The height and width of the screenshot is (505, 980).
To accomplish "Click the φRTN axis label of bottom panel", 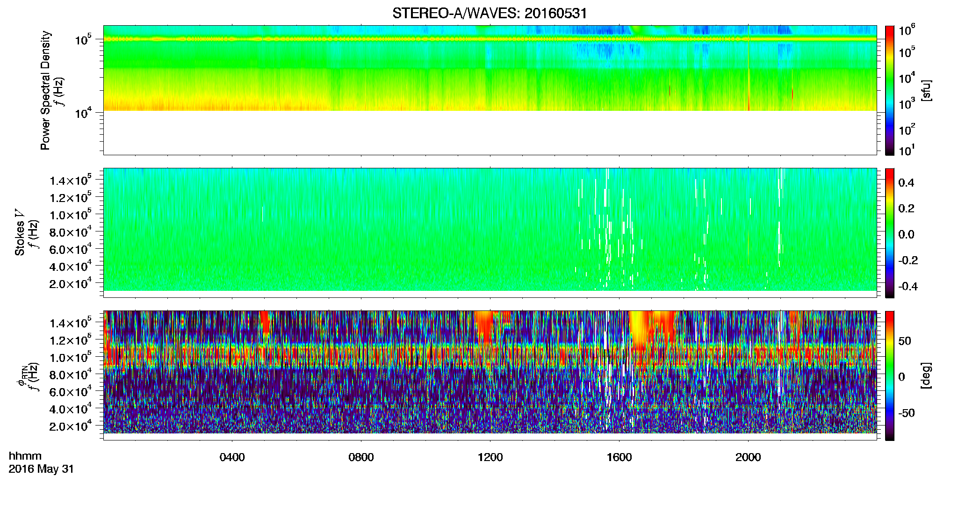I will point(21,376).
